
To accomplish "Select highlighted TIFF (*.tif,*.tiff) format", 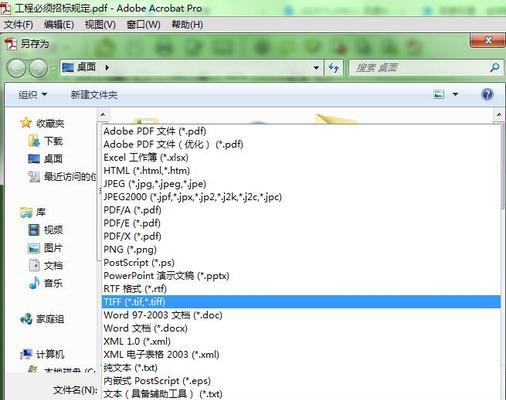I will pyautogui.click(x=301, y=302).
